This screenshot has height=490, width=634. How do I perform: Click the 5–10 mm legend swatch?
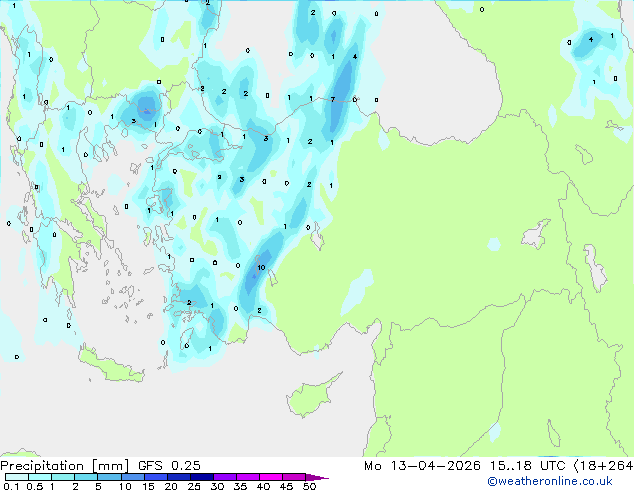(x=109, y=477)
